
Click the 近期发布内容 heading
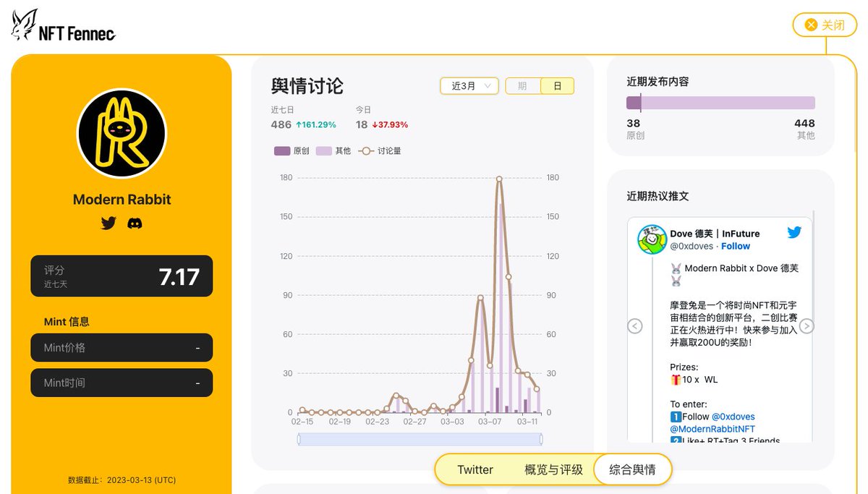pyautogui.click(x=658, y=82)
